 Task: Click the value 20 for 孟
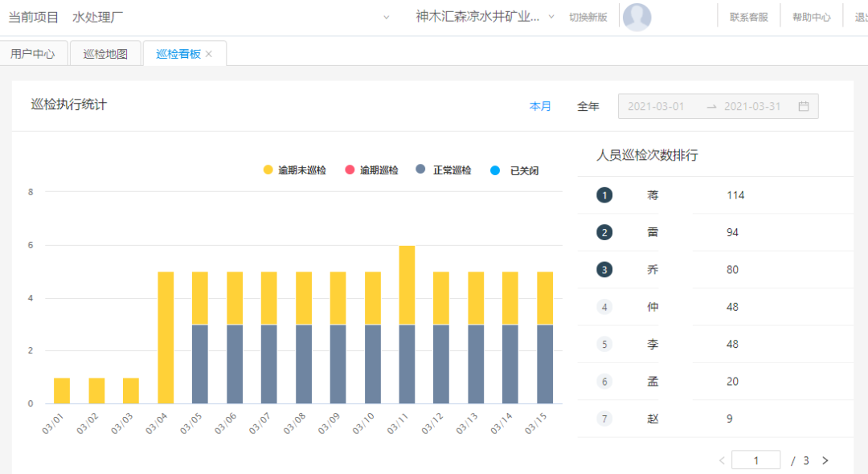[732, 382]
